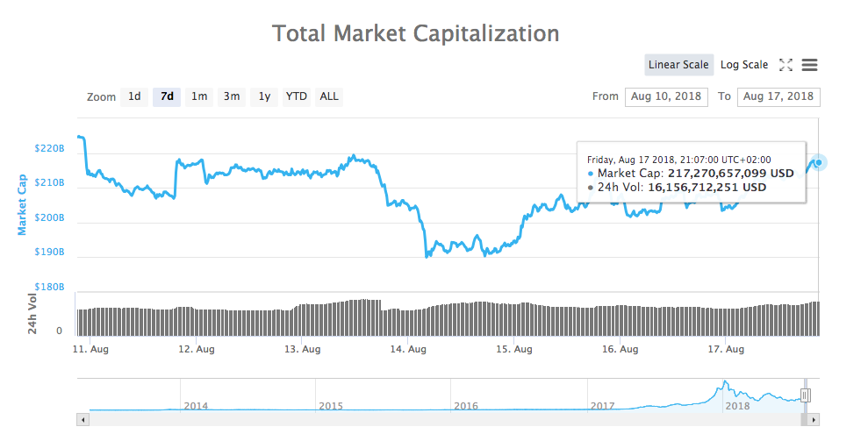Click the 24h Vol axis label
868x434 pixels.
32,313
